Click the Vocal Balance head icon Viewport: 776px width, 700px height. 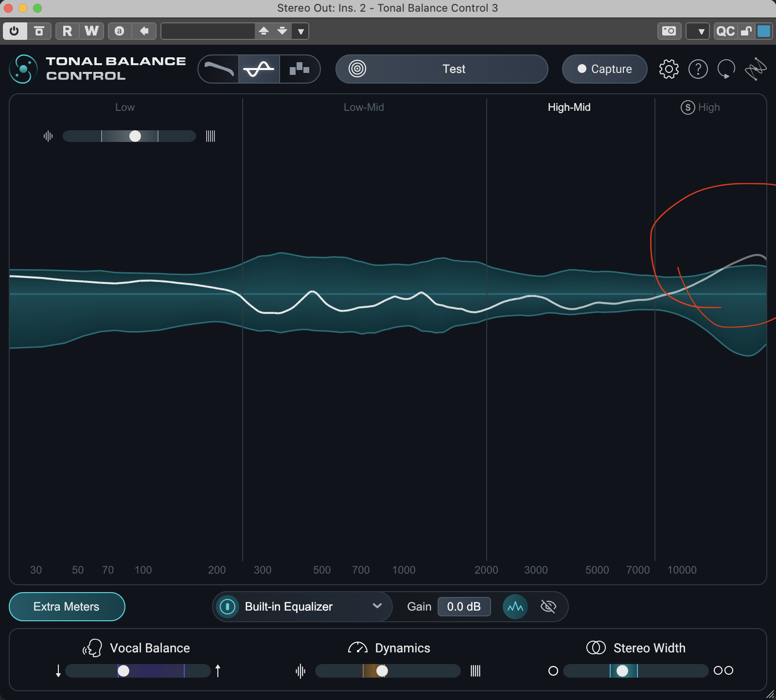point(92,648)
